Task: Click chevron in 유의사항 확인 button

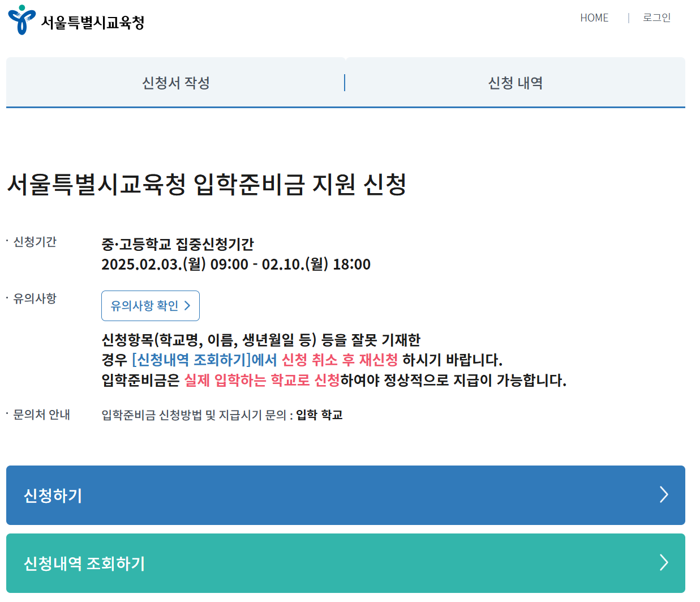Action: pos(187,306)
